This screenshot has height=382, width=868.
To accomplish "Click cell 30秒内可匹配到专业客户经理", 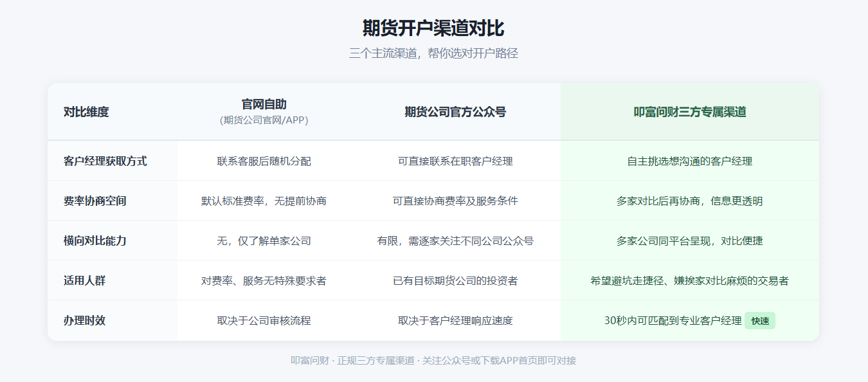I will tap(673, 320).
